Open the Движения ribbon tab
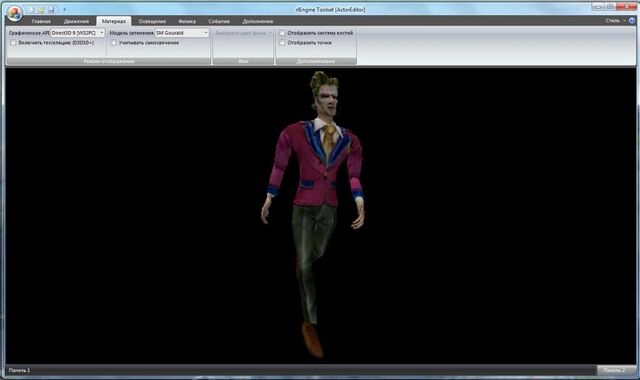 76,21
